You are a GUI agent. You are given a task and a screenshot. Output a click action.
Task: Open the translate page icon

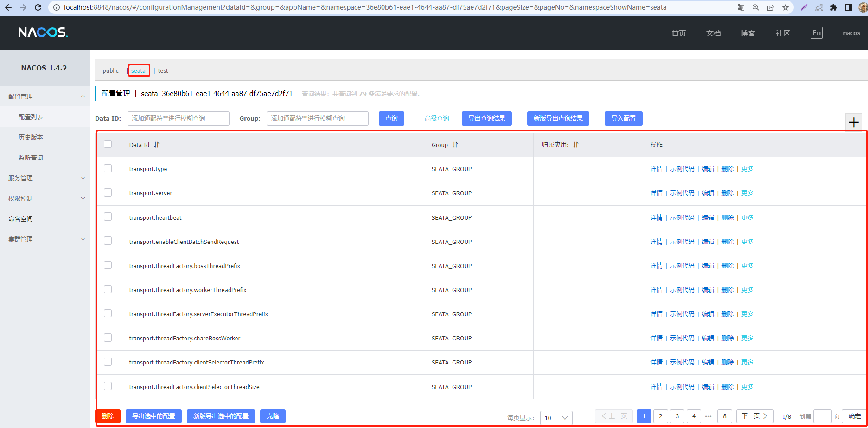tap(741, 7)
